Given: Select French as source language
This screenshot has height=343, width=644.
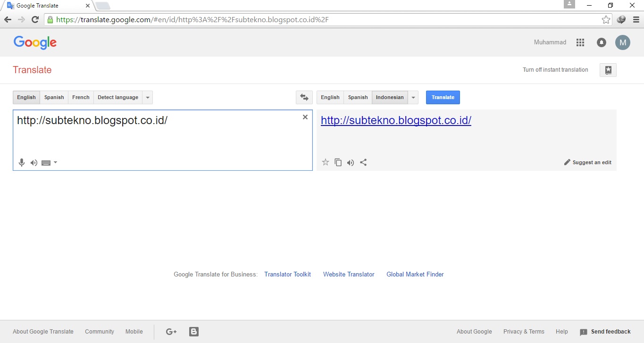Looking at the screenshot, I should coord(81,97).
